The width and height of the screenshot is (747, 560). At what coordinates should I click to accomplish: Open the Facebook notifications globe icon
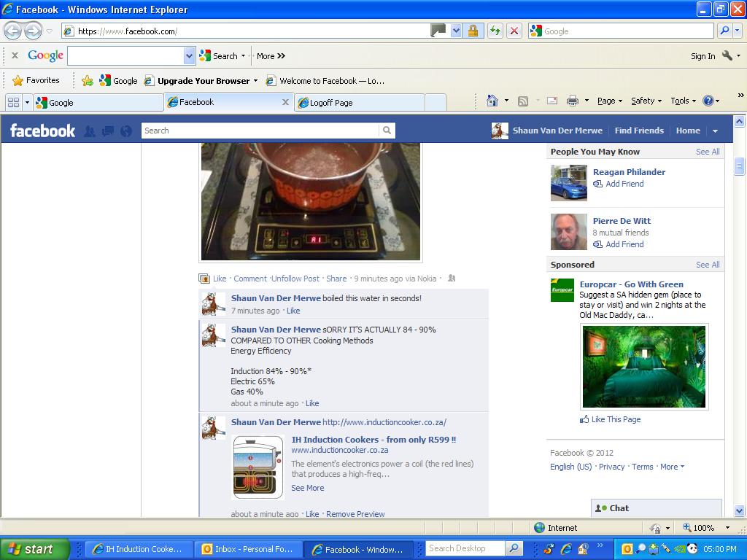coord(126,131)
